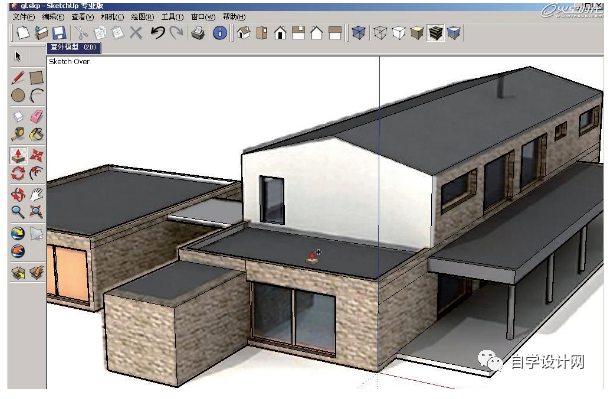The height and width of the screenshot is (399, 613).
Task: Switch to the Back view house outline icon
Action: coord(316,33)
